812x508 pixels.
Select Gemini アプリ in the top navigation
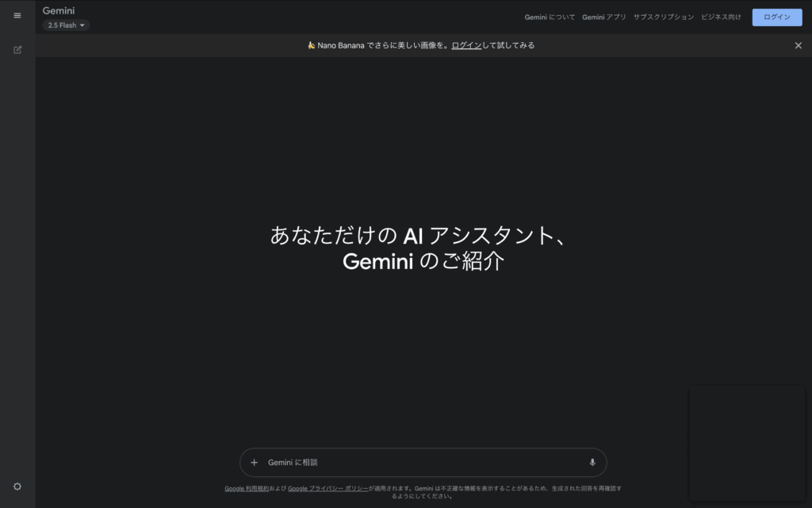[x=604, y=17]
